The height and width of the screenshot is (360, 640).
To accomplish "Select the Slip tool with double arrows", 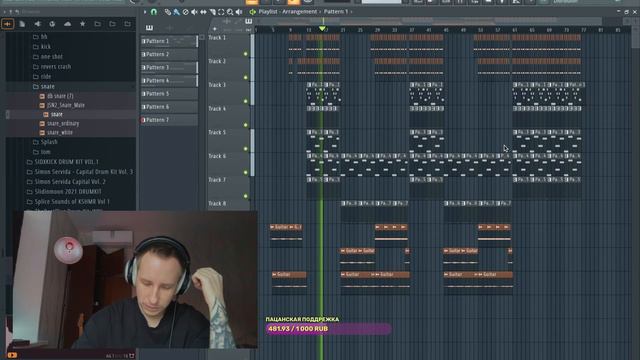I will [x=203, y=12].
